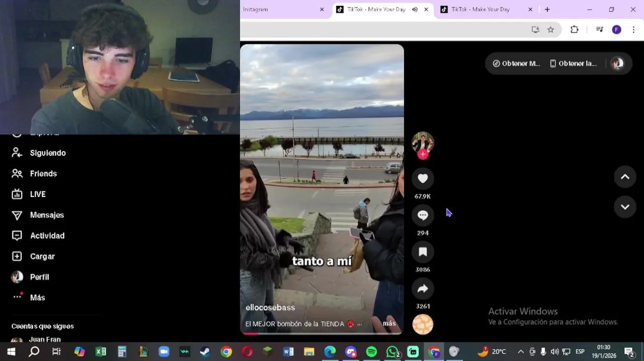Switch to the Instagram tab

[281, 9]
